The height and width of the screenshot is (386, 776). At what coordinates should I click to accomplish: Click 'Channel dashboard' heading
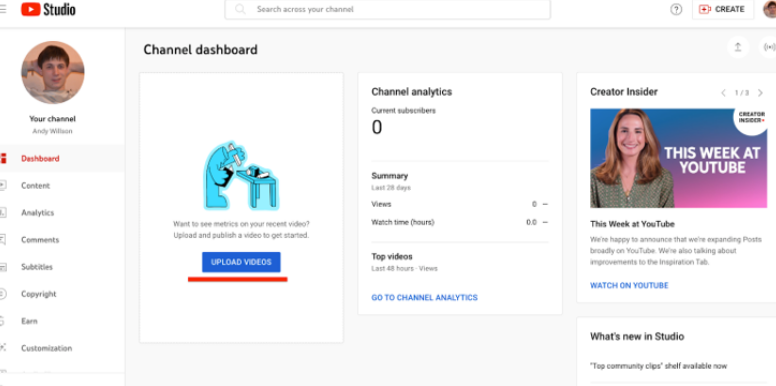(200, 49)
